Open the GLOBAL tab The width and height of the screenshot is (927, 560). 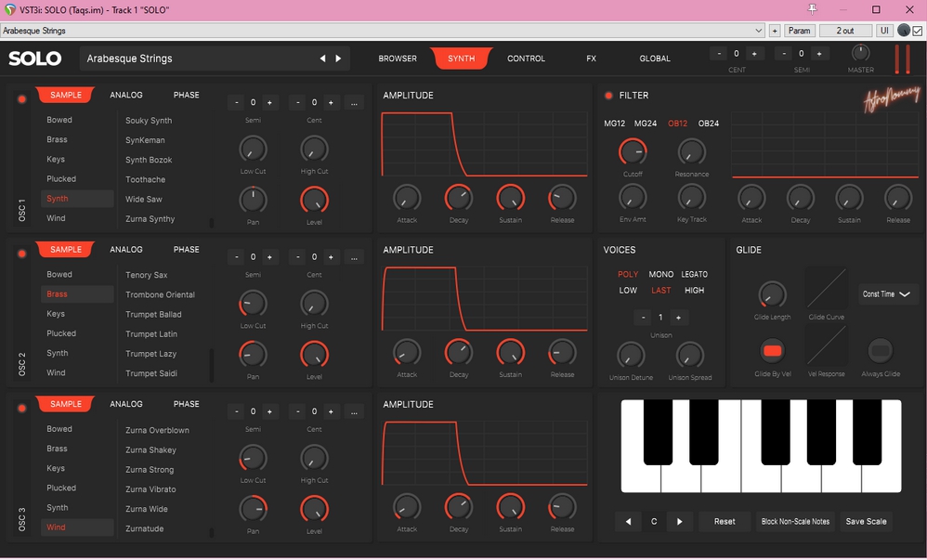(x=655, y=59)
